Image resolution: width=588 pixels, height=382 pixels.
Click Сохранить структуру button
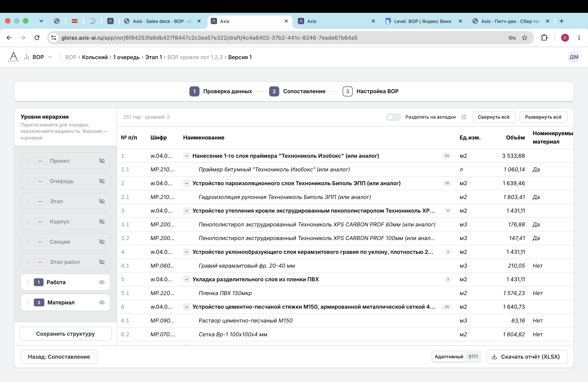click(66, 334)
